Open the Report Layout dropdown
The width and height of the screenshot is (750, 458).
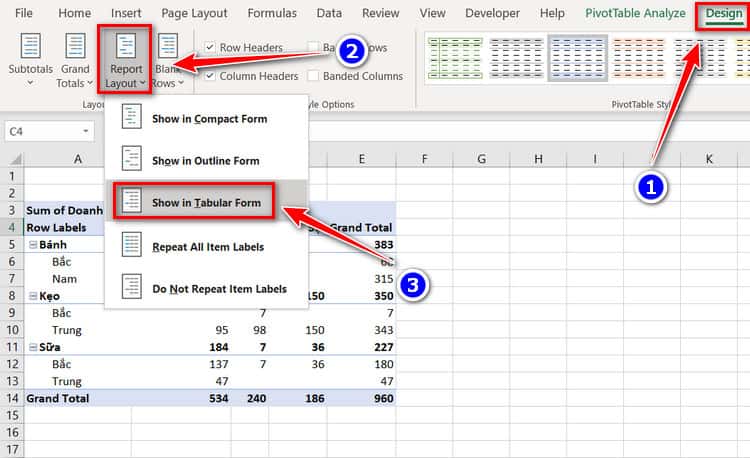pos(125,60)
